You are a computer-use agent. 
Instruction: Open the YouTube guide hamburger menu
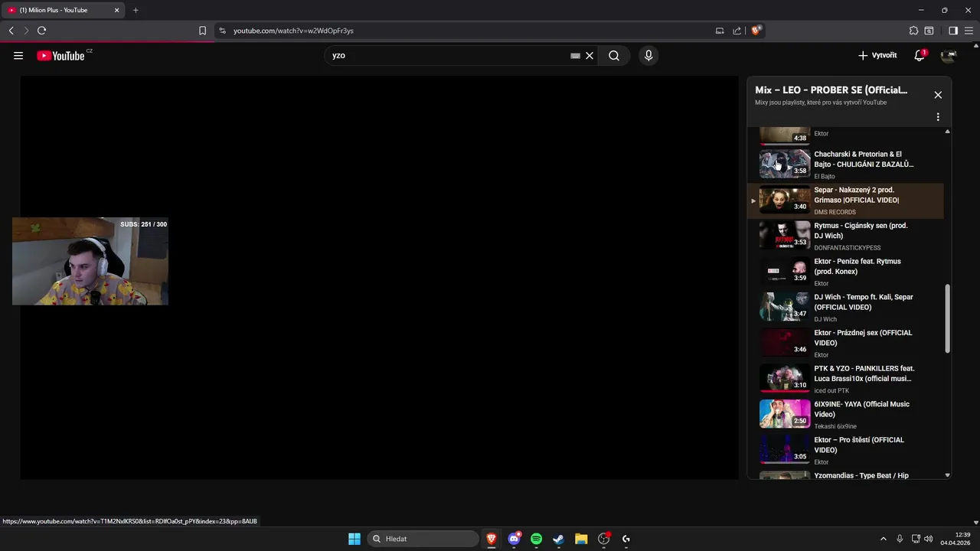pos(18,56)
